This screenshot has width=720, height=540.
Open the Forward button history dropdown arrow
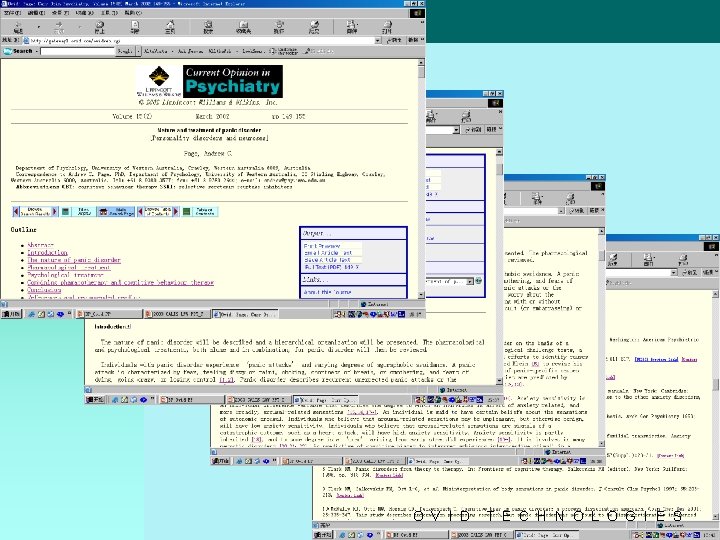(79, 27)
